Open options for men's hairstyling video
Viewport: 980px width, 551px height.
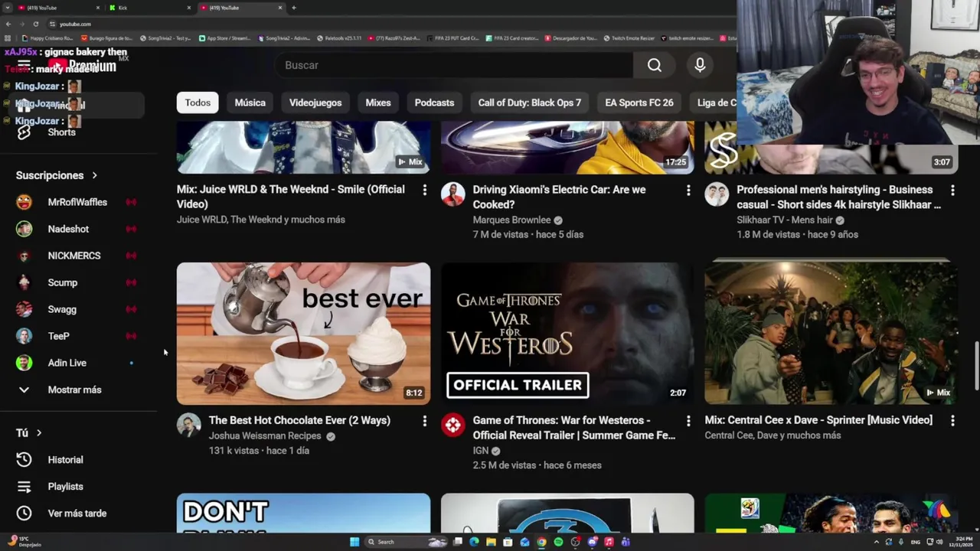click(x=952, y=190)
